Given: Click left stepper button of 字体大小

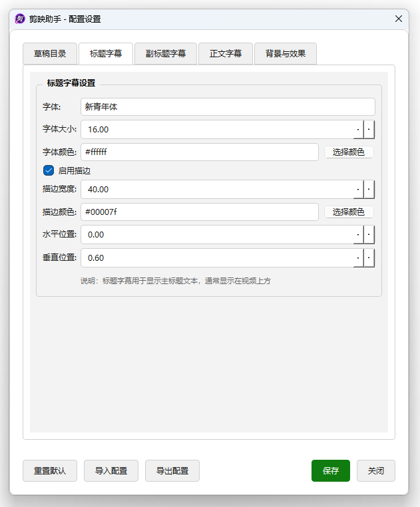Looking at the screenshot, I should tap(358, 130).
